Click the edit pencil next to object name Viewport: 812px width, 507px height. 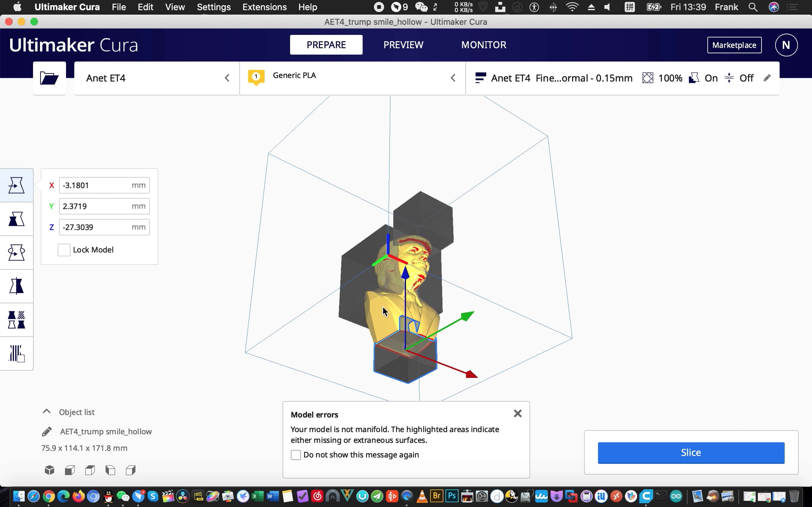click(x=47, y=431)
